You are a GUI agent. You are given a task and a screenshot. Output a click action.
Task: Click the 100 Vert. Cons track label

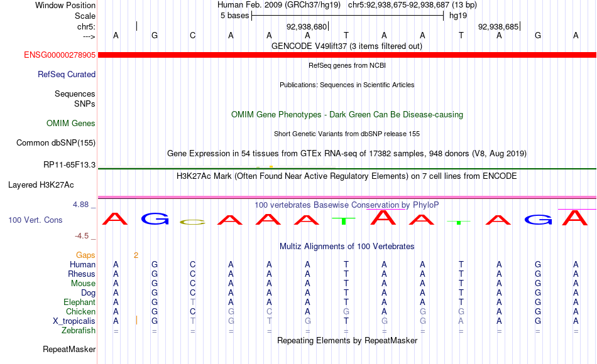[x=35, y=220]
